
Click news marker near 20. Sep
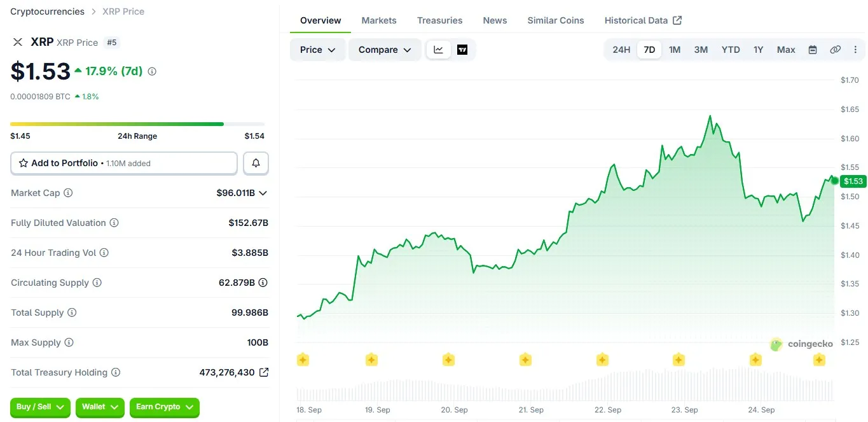coord(448,360)
